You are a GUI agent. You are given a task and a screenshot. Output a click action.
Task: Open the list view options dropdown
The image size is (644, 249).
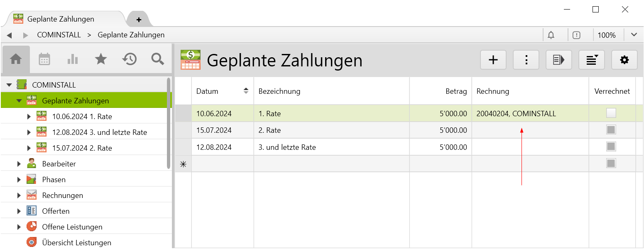tap(592, 60)
